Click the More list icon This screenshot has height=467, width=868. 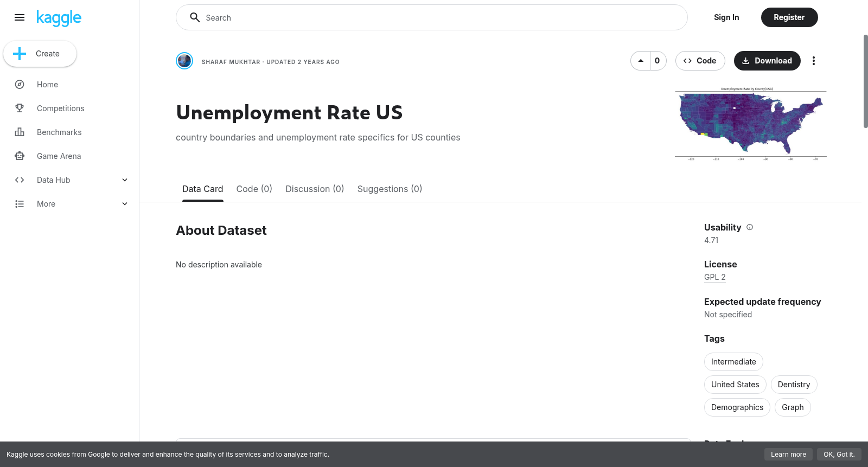pos(20,204)
